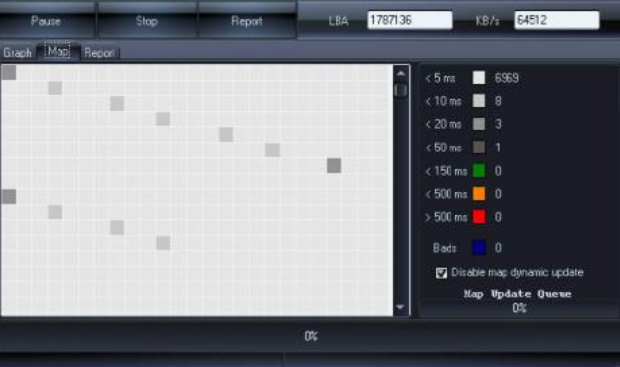Image resolution: width=620 pixels, height=367 pixels.
Task: Click the < 50 ms dark gray swatch
Action: click(x=479, y=147)
